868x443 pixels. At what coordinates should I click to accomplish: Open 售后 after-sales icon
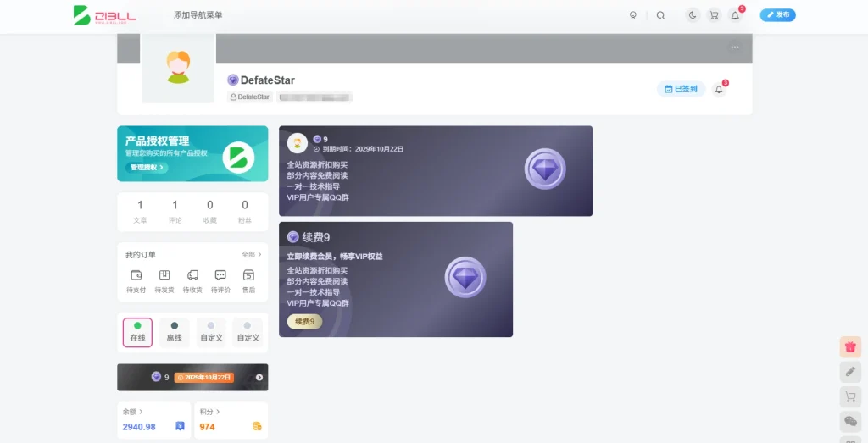[248, 281]
